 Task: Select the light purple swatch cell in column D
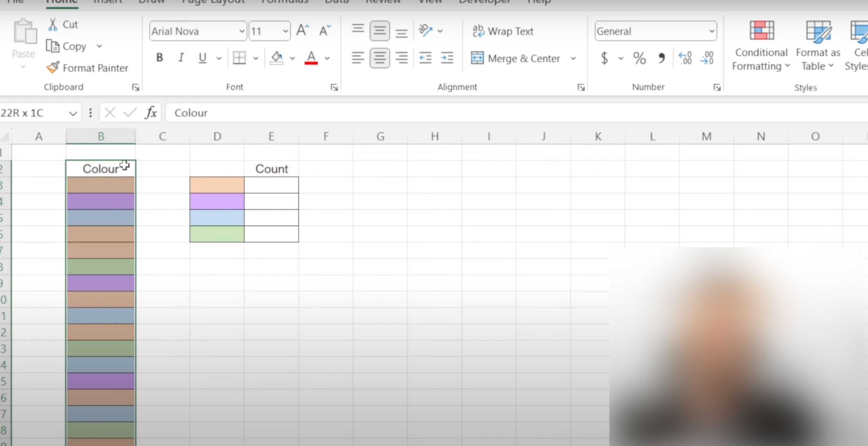coord(217,201)
